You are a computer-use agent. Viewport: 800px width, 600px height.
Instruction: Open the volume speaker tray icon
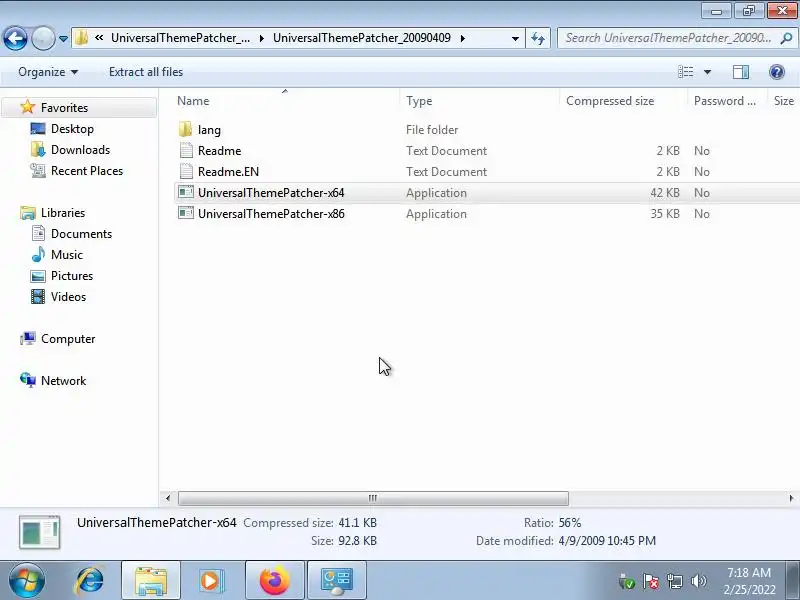pyautogui.click(x=698, y=581)
